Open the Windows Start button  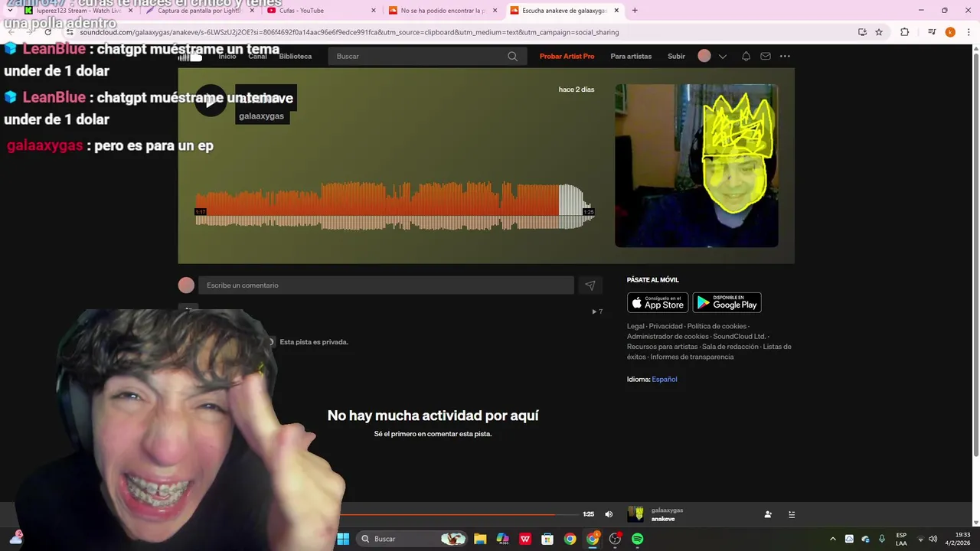pyautogui.click(x=343, y=539)
